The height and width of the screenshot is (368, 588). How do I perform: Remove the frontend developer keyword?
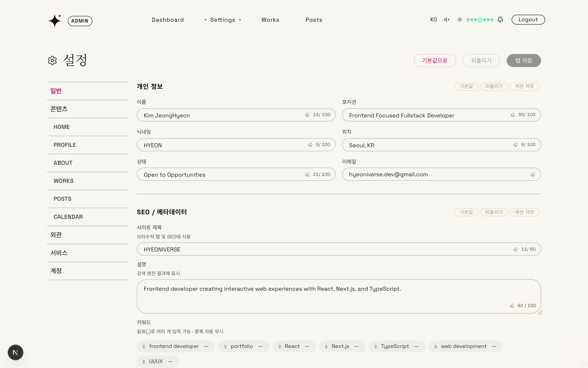[x=206, y=346]
